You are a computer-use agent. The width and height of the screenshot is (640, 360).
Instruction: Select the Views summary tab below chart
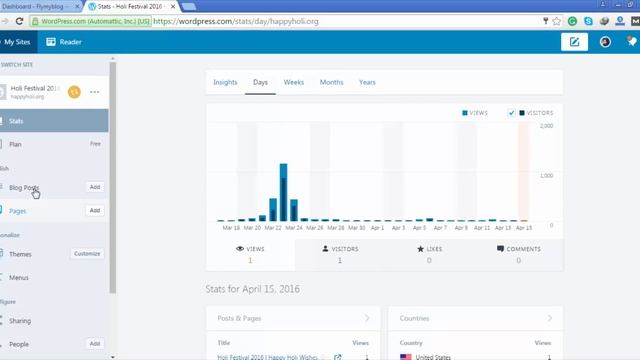(250, 254)
